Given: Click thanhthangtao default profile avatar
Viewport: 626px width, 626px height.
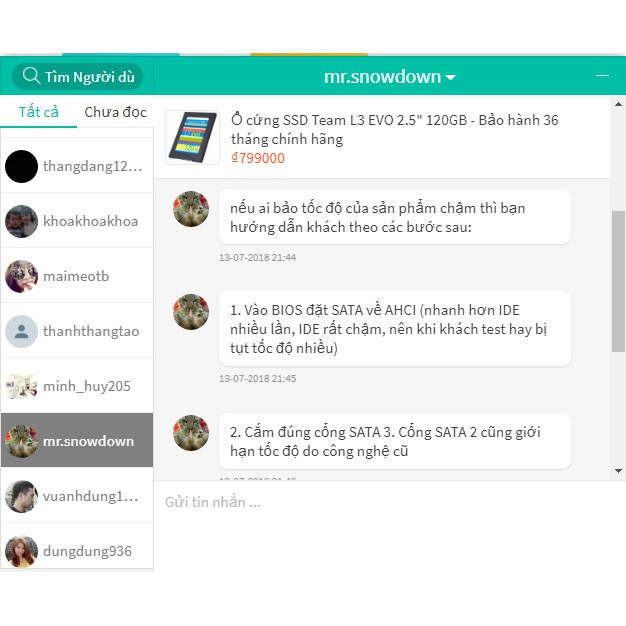Looking at the screenshot, I should click(21, 331).
